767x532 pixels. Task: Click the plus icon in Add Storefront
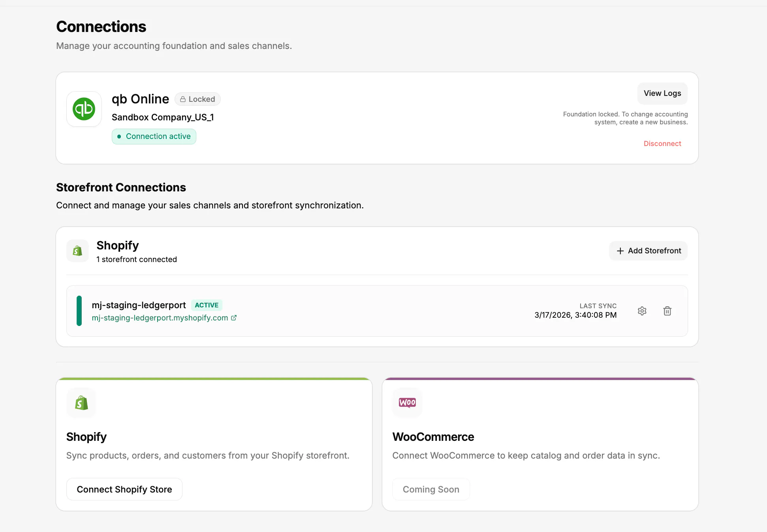pos(620,251)
